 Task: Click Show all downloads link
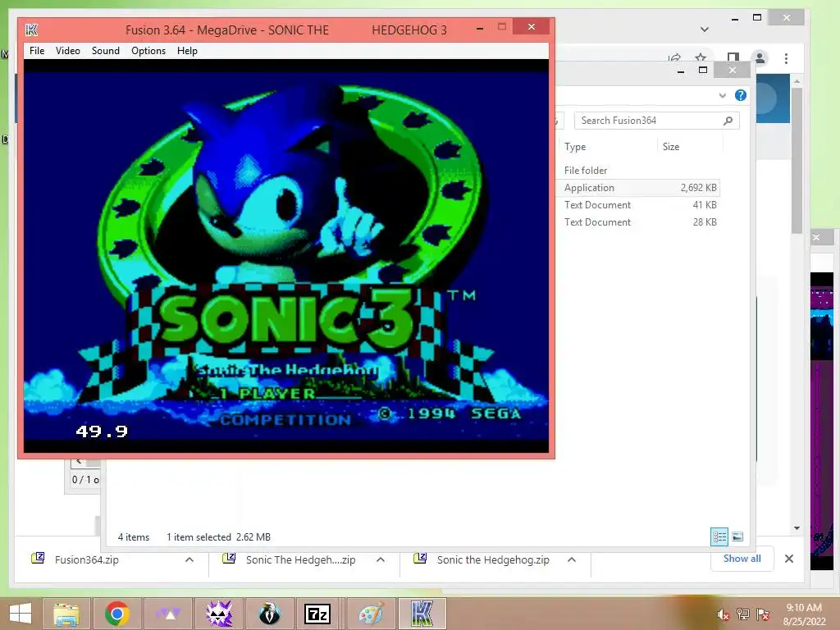coord(742,558)
